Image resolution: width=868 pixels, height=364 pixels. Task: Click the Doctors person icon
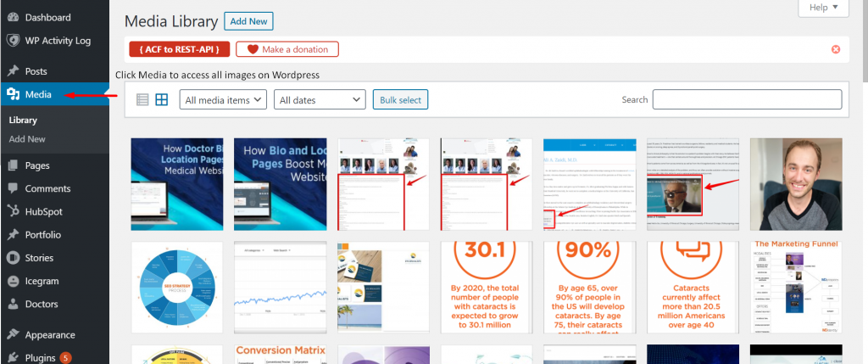coord(14,304)
